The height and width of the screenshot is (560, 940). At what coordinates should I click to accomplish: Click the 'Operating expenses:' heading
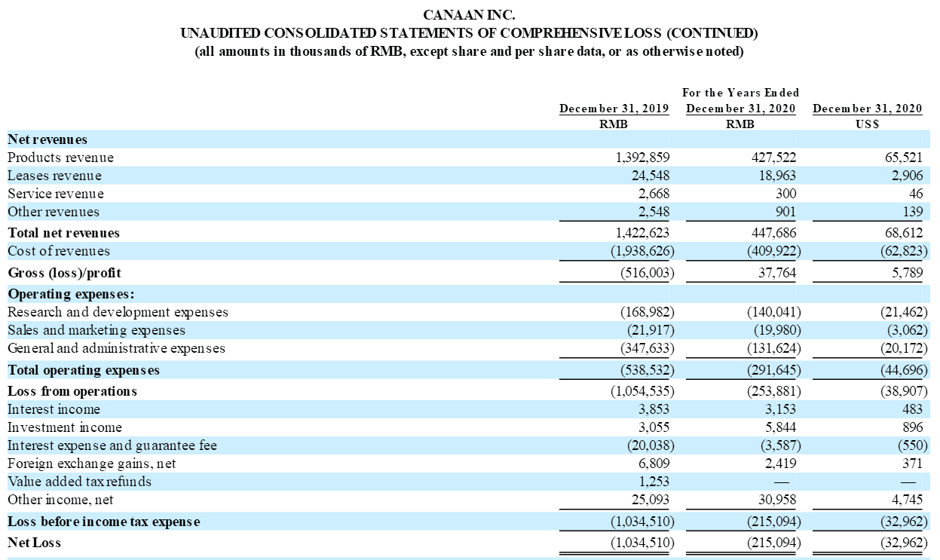point(71,294)
